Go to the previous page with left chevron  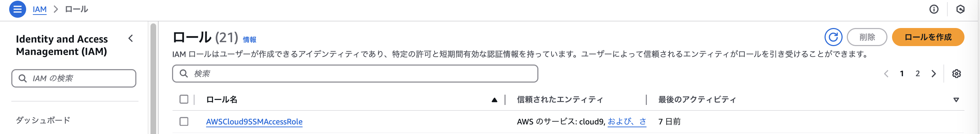coord(886,74)
